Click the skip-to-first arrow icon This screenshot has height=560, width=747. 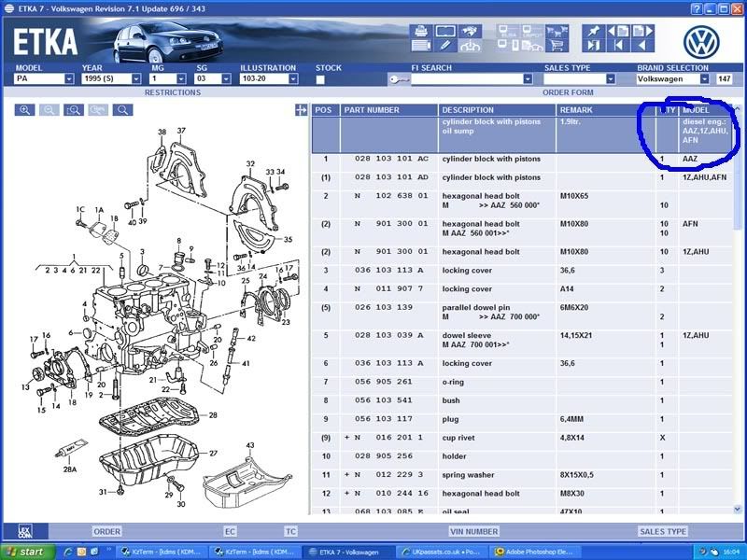[x=618, y=46]
